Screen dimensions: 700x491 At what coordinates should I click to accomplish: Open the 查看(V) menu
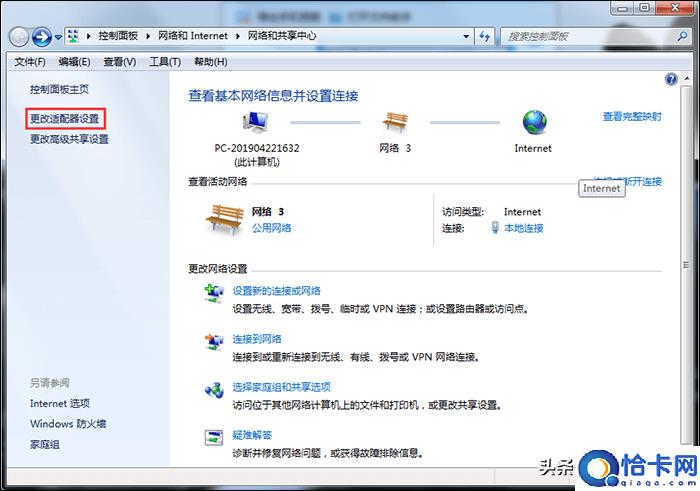[x=120, y=62]
